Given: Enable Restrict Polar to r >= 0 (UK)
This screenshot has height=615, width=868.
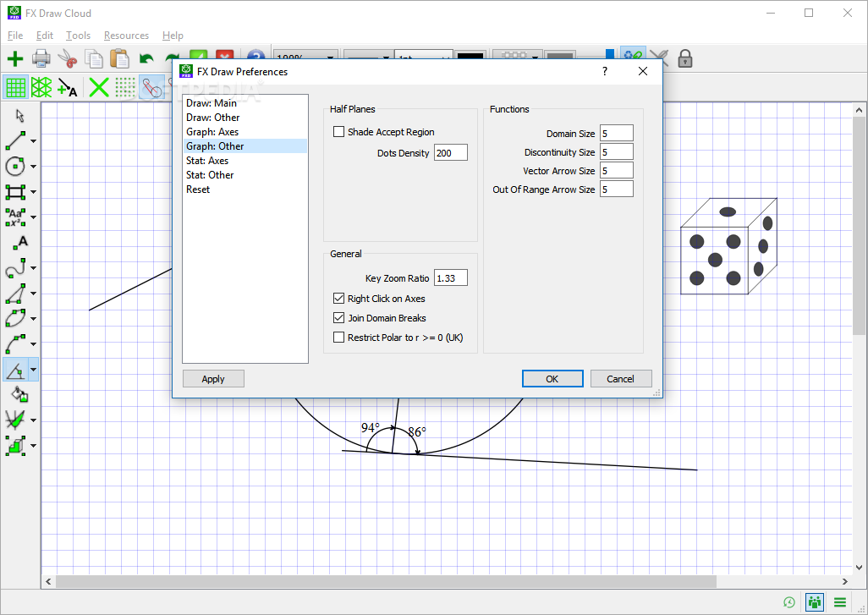Looking at the screenshot, I should 338,338.
